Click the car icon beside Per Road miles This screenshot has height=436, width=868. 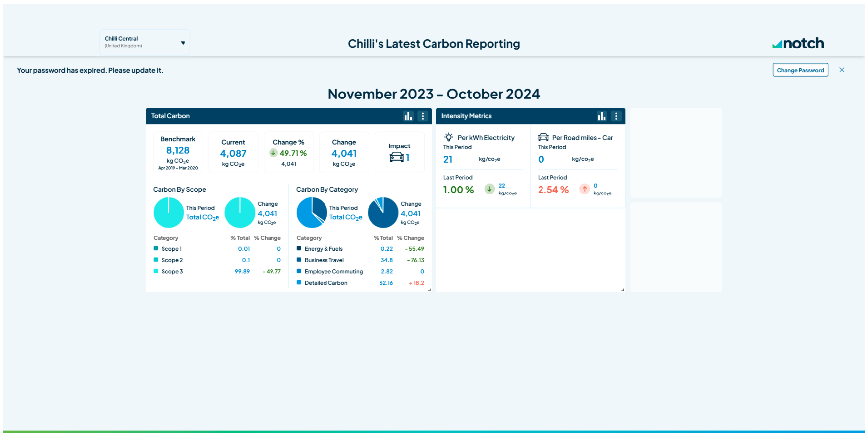coord(543,137)
